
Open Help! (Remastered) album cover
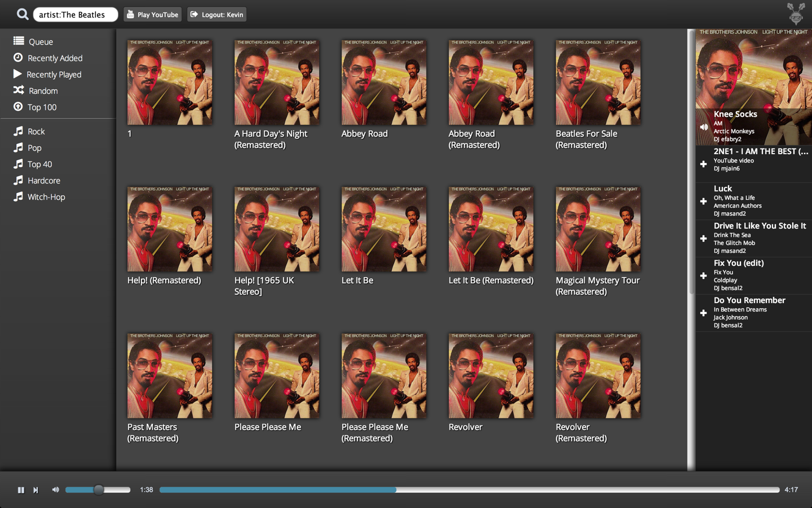tap(170, 229)
